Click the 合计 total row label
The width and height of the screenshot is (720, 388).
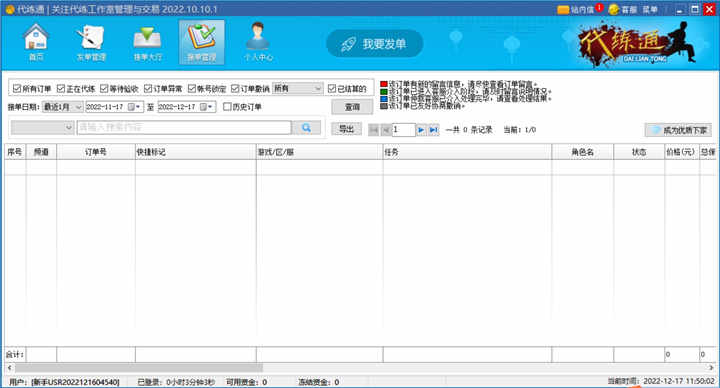14,354
